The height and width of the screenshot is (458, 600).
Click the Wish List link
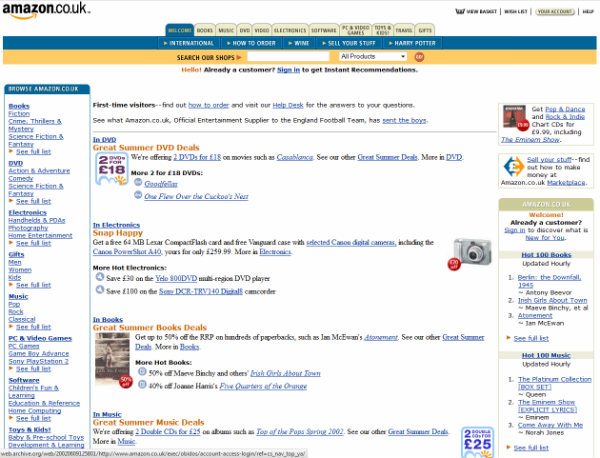click(x=516, y=11)
